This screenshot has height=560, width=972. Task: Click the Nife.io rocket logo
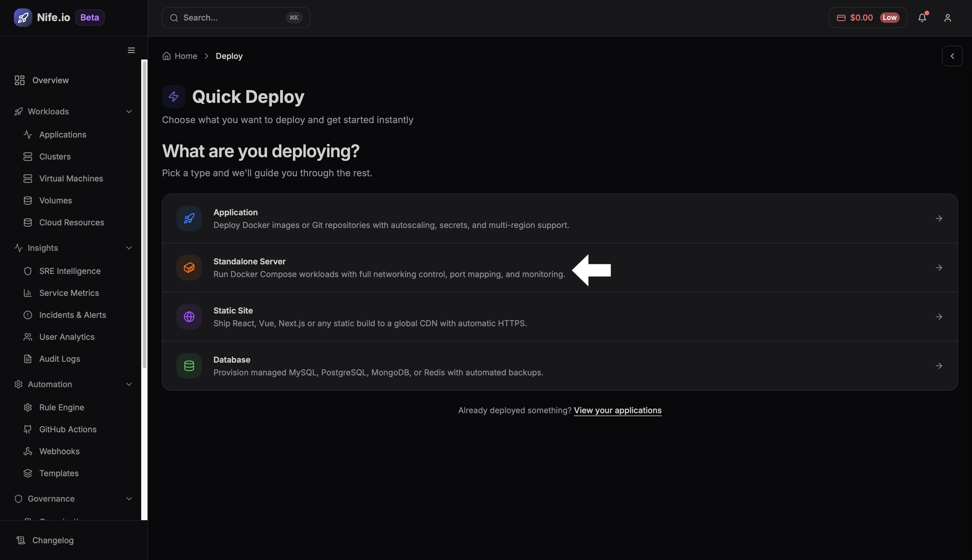click(23, 17)
